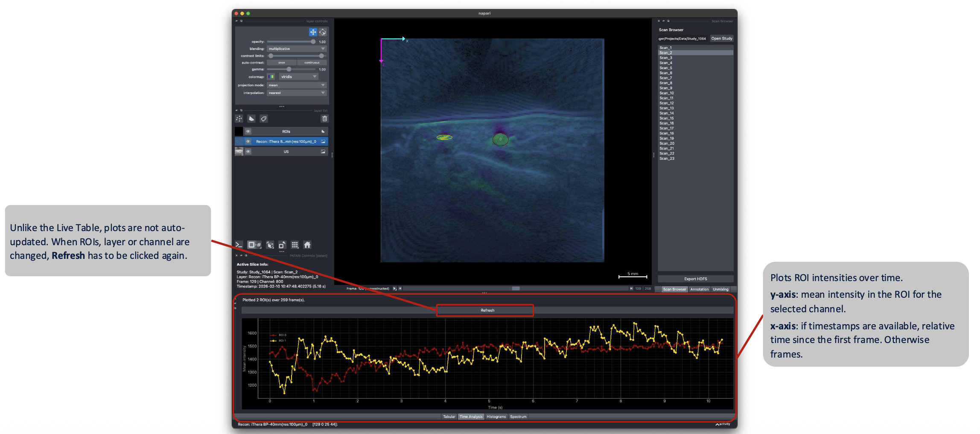Add a new shapes layer
The width and height of the screenshot is (980, 434).
pos(251,119)
